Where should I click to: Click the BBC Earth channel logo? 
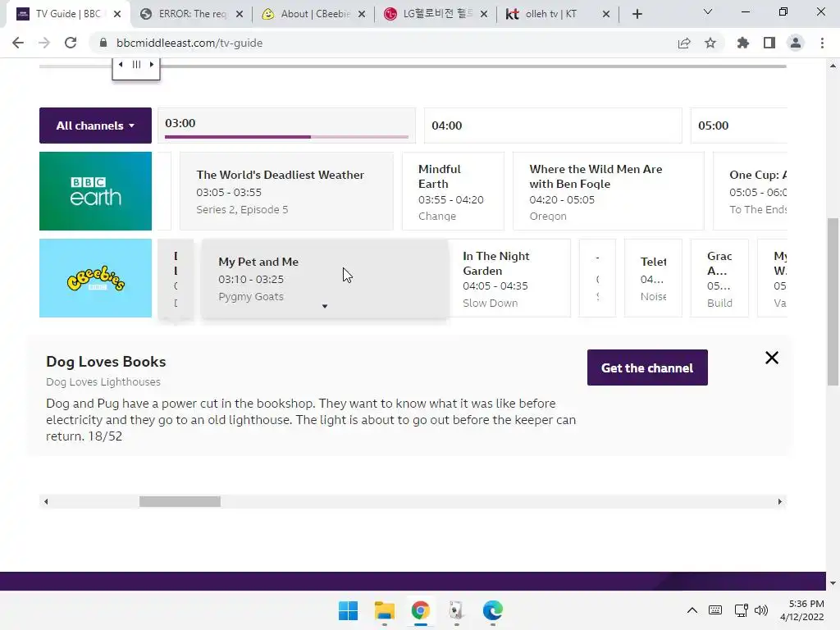pos(95,191)
